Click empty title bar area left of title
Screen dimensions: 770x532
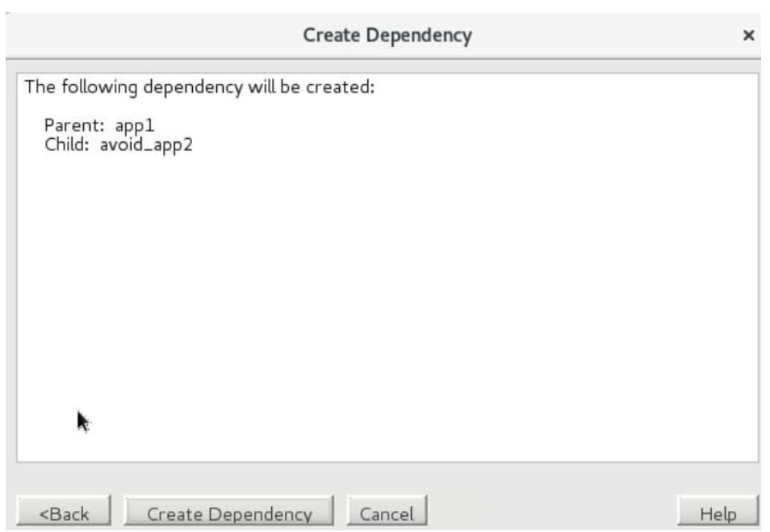145,36
